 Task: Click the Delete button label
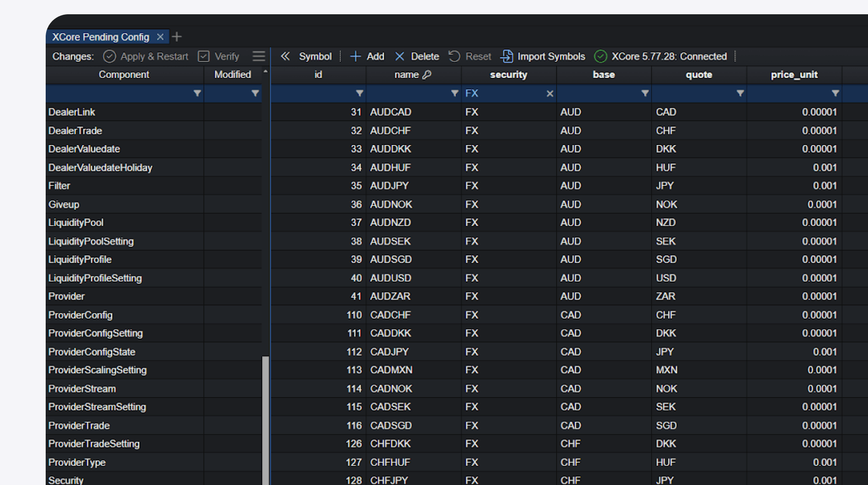click(425, 57)
